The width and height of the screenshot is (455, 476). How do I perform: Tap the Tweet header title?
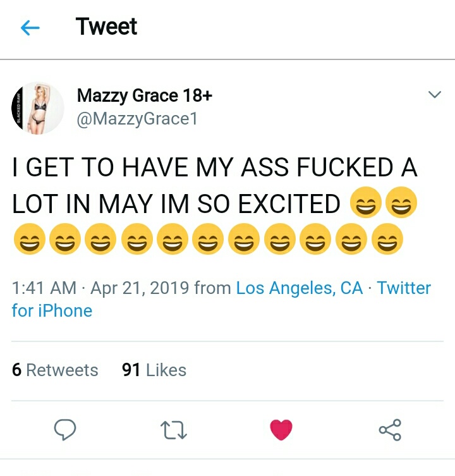point(106,27)
